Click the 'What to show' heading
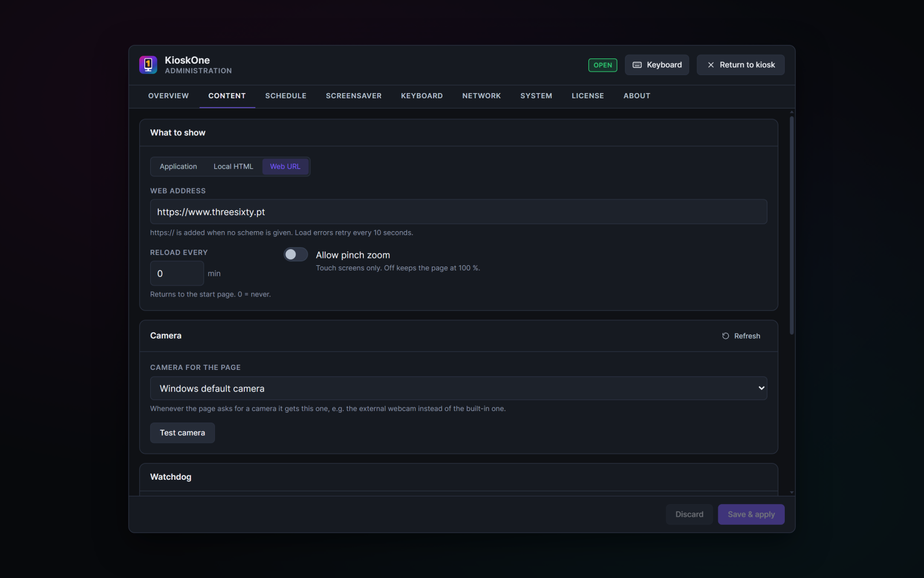 click(x=178, y=132)
